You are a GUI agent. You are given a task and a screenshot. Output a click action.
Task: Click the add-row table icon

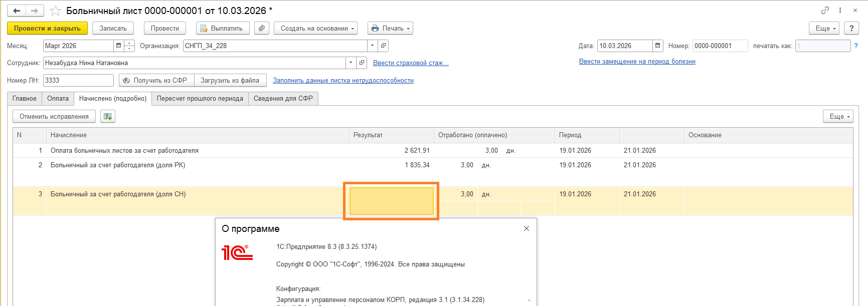coord(107,117)
